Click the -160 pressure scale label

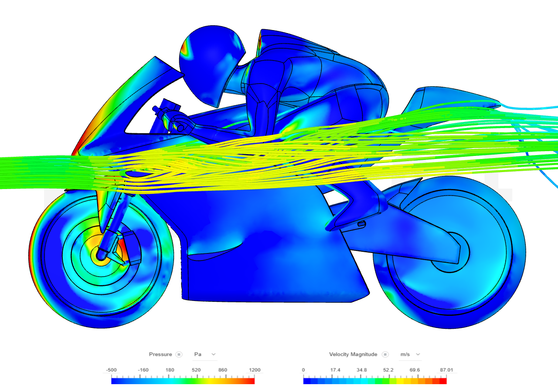[x=143, y=370]
